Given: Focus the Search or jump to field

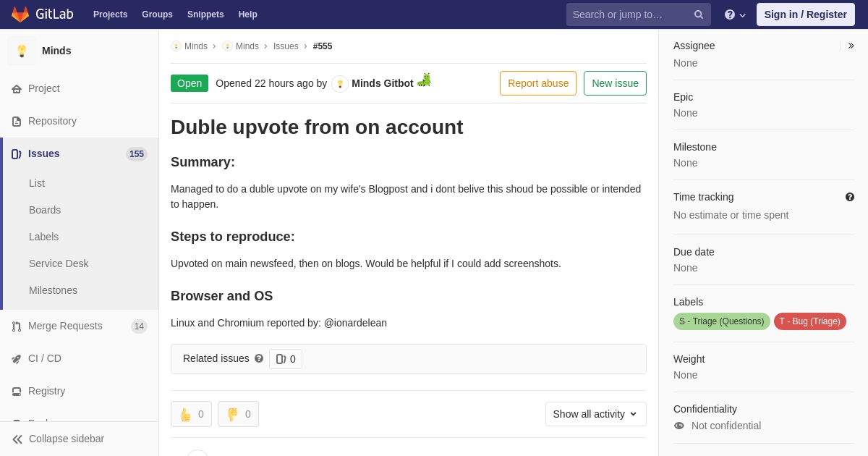Looking at the screenshot, I should [x=629, y=14].
